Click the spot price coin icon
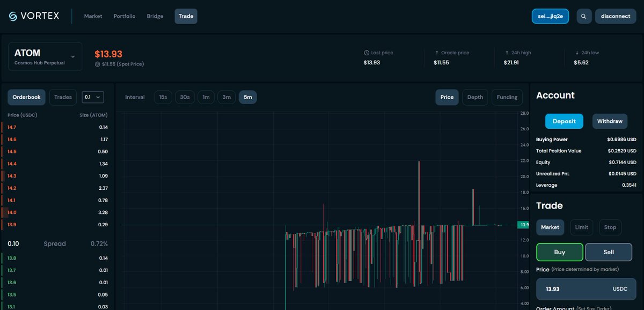Viewport: 644px width, 310px height. tap(97, 64)
